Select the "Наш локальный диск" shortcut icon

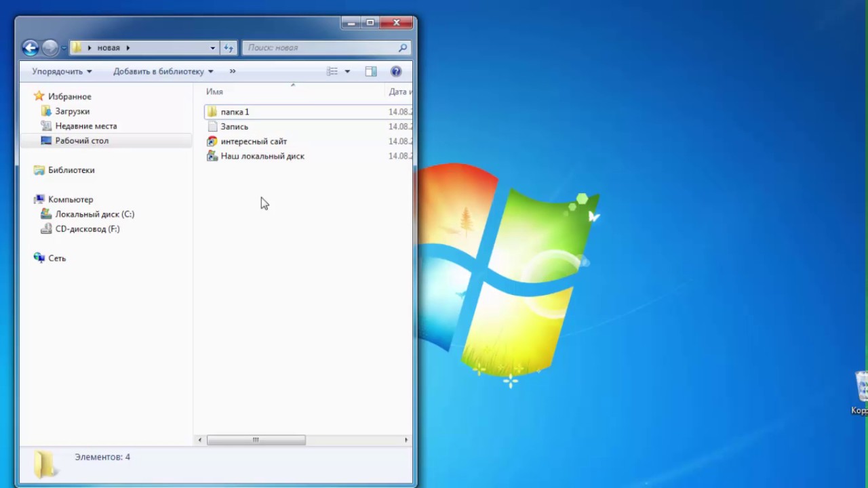212,156
